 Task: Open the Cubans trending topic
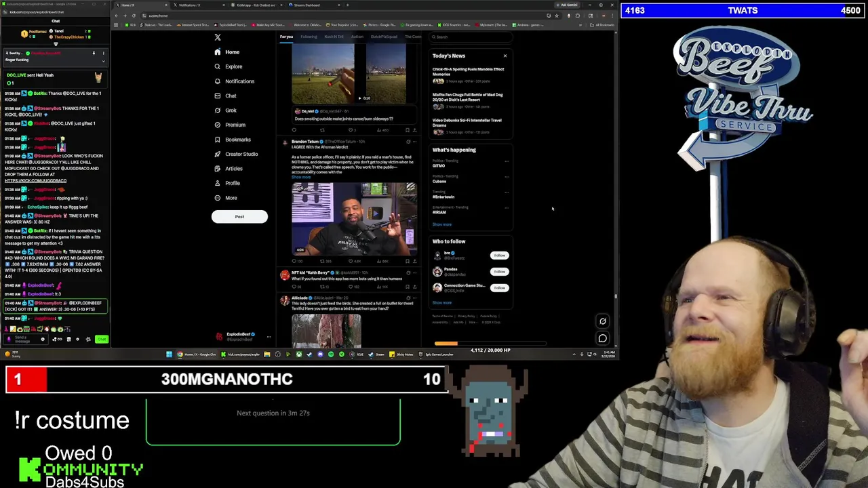tap(439, 182)
